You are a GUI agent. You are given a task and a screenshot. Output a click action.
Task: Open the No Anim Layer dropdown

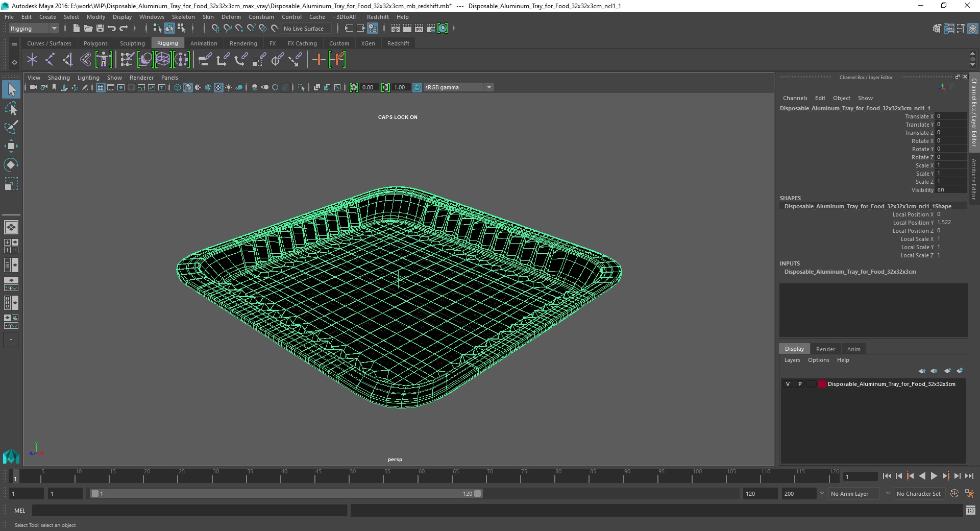click(854, 494)
